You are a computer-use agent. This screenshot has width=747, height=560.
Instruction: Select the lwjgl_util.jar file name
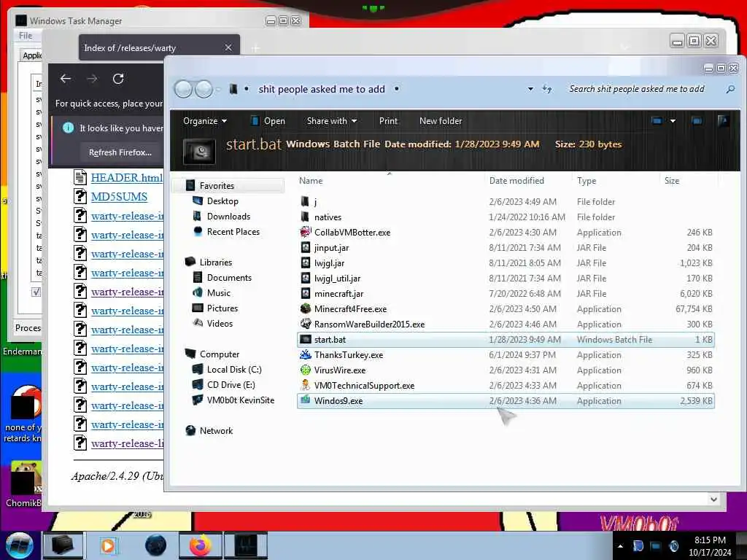[337, 278]
